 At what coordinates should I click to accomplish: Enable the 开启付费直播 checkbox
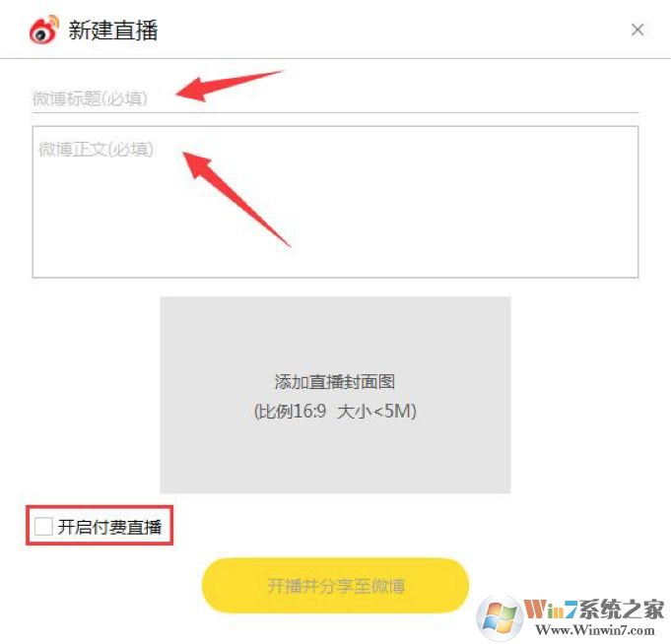pos(43,526)
